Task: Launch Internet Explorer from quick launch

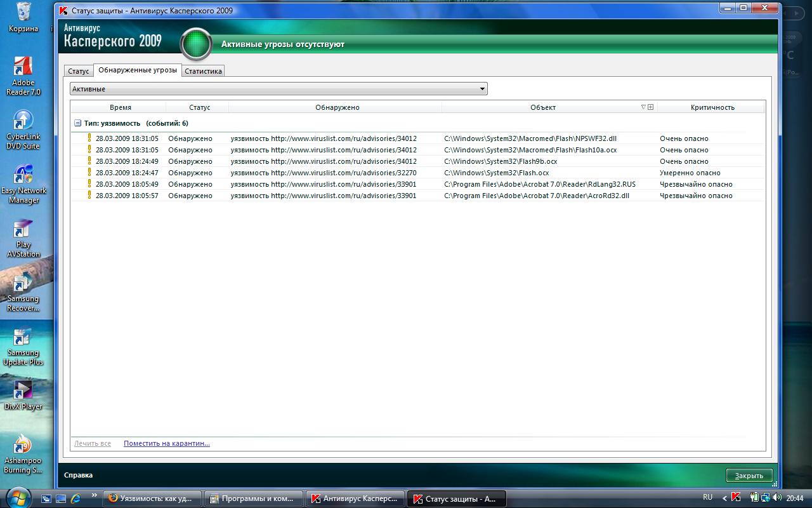Action: click(x=75, y=498)
